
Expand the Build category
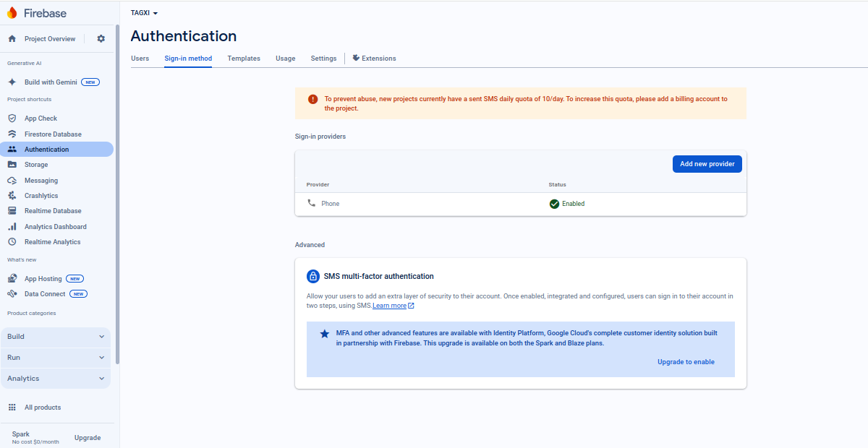click(x=56, y=336)
